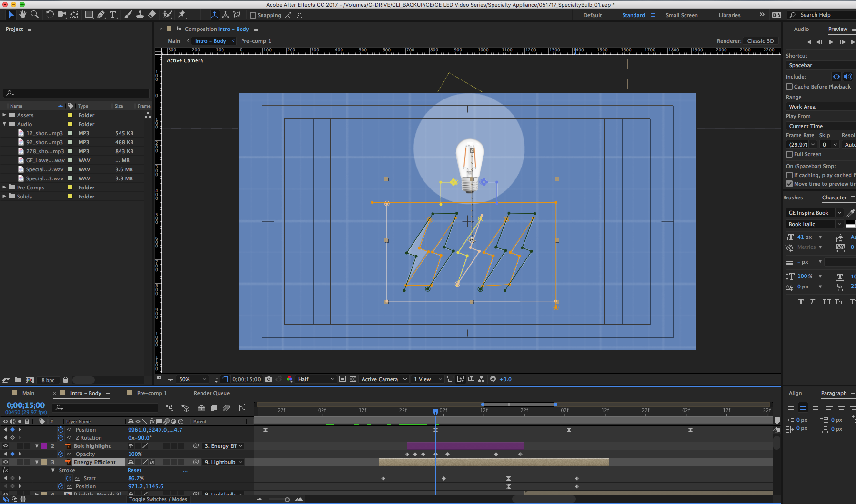The image size is (856, 504).
Task: Hide the Energy Efficient layer
Action: click(x=6, y=462)
